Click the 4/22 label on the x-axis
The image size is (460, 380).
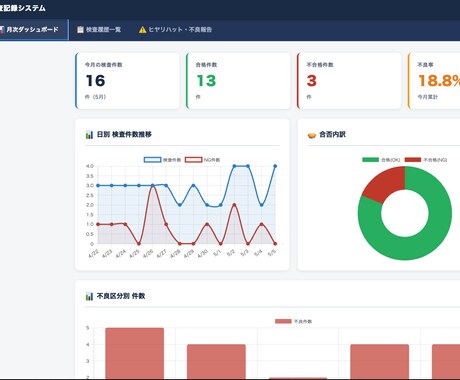click(x=94, y=254)
